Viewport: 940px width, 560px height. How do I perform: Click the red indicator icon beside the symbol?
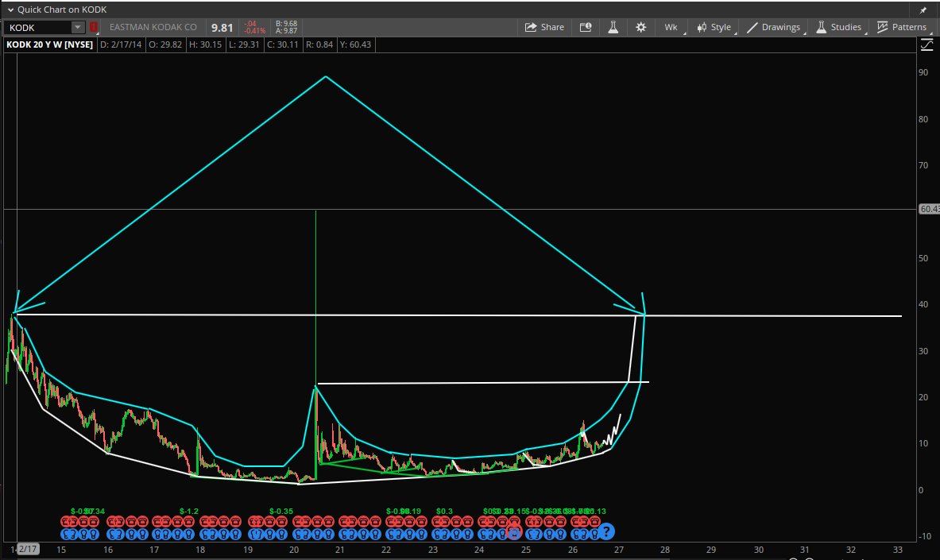click(94, 27)
